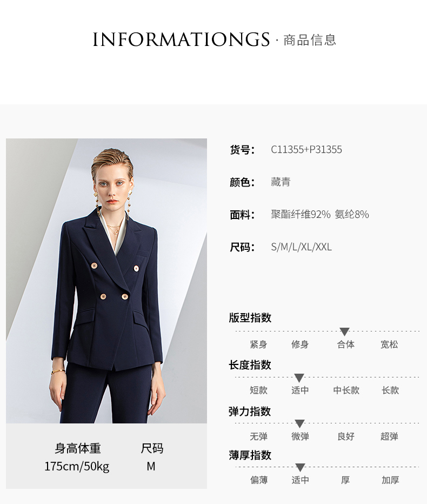427x504 pixels.
Task: Select the 偏薄 thickness label
Action: tap(259, 480)
